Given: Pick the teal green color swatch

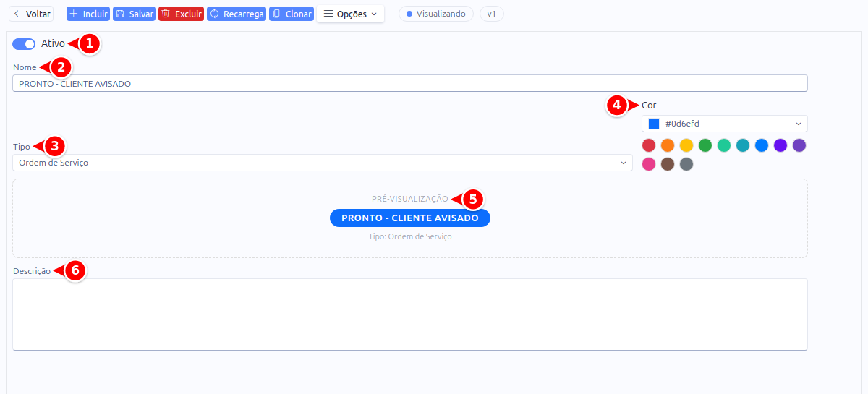Looking at the screenshot, I should pyautogui.click(x=724, y=145).
